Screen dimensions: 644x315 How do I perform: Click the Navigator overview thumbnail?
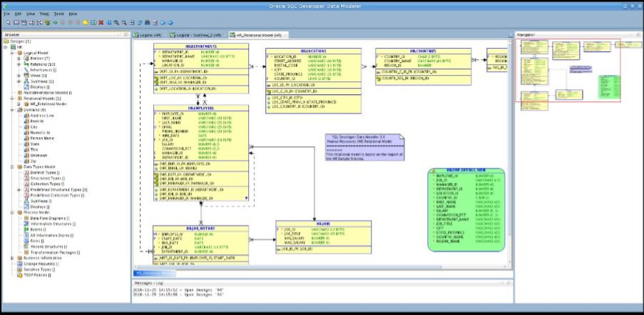(x=568, y=71)
